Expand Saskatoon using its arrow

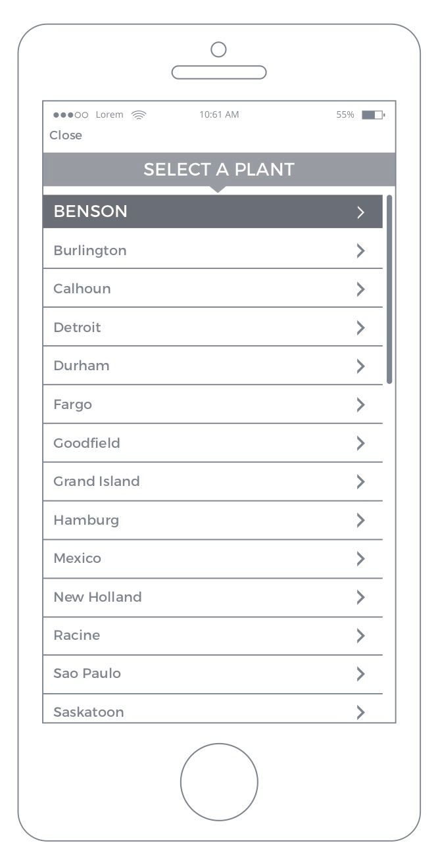pos(360,711)
